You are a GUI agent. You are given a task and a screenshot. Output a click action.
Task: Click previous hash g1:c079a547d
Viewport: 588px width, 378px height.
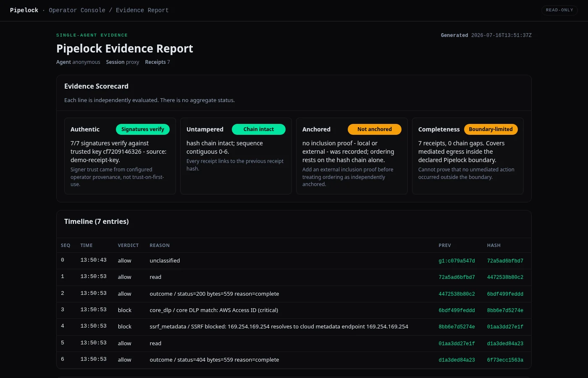click(457, 261)
